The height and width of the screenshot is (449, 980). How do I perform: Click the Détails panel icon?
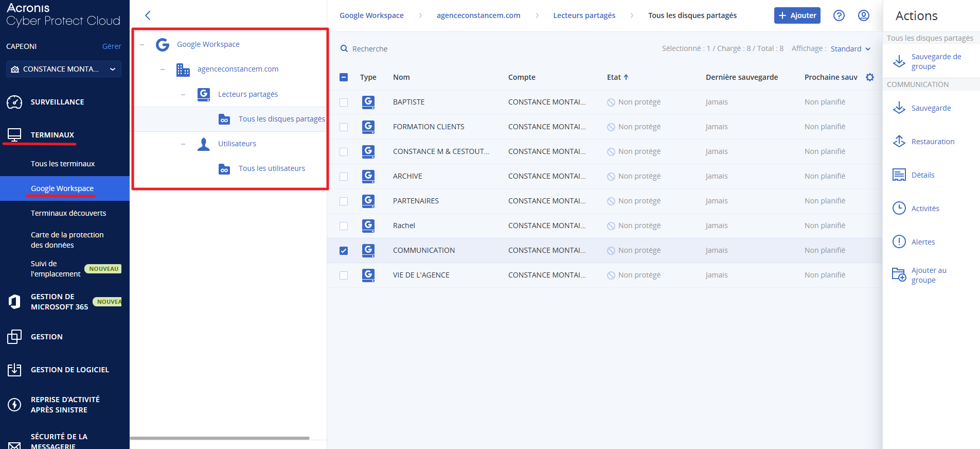coord(899,175)
